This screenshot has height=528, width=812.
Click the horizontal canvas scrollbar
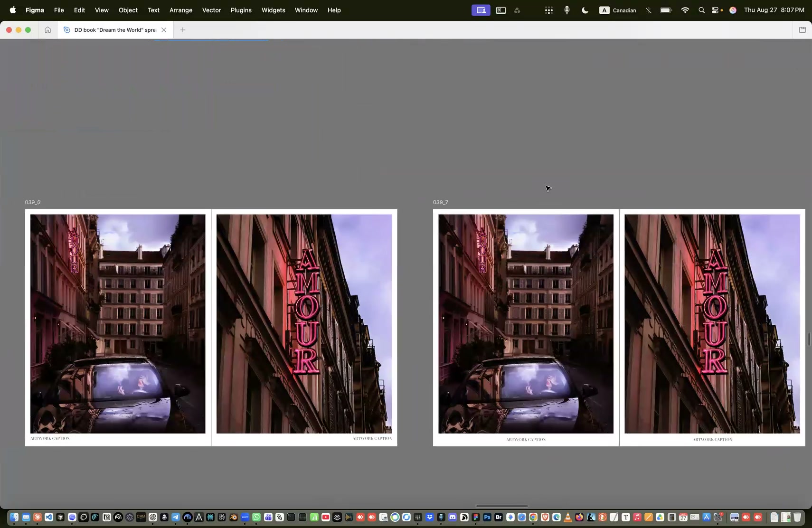click(x=501, y=506)
